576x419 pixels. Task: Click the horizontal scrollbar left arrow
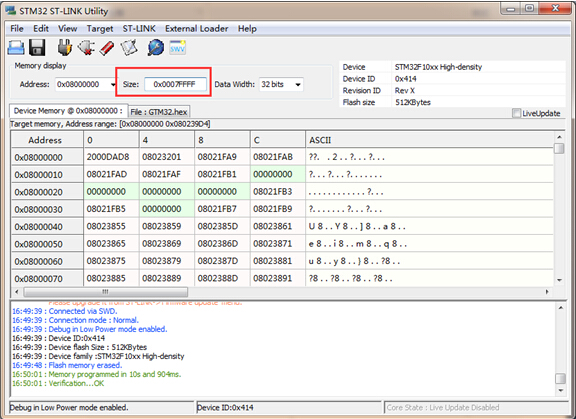coord(17,292)
